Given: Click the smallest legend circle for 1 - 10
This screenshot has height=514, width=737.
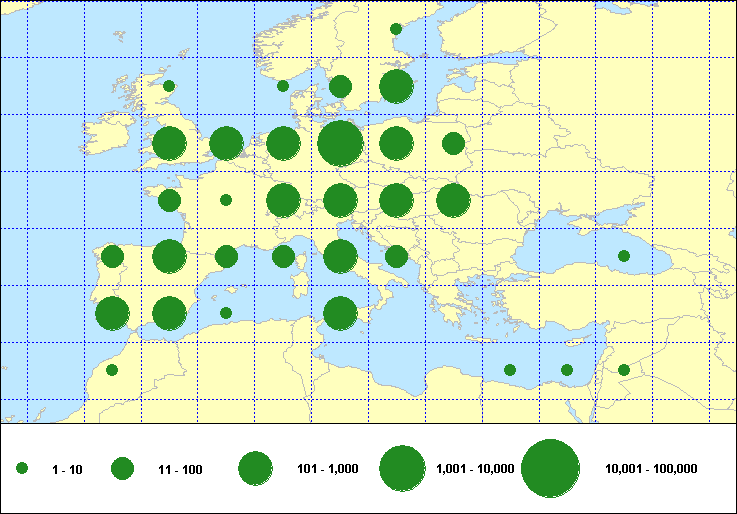Looking at the screenshot, I should tap(22, 468).
